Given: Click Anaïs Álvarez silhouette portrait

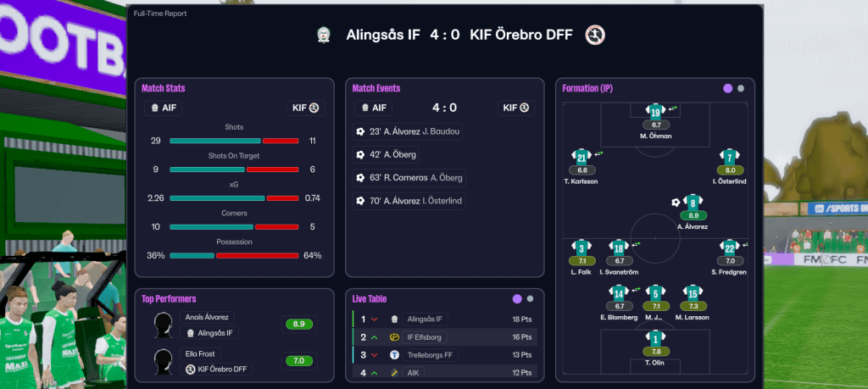Looking at the screenshot, I should 164,324.
